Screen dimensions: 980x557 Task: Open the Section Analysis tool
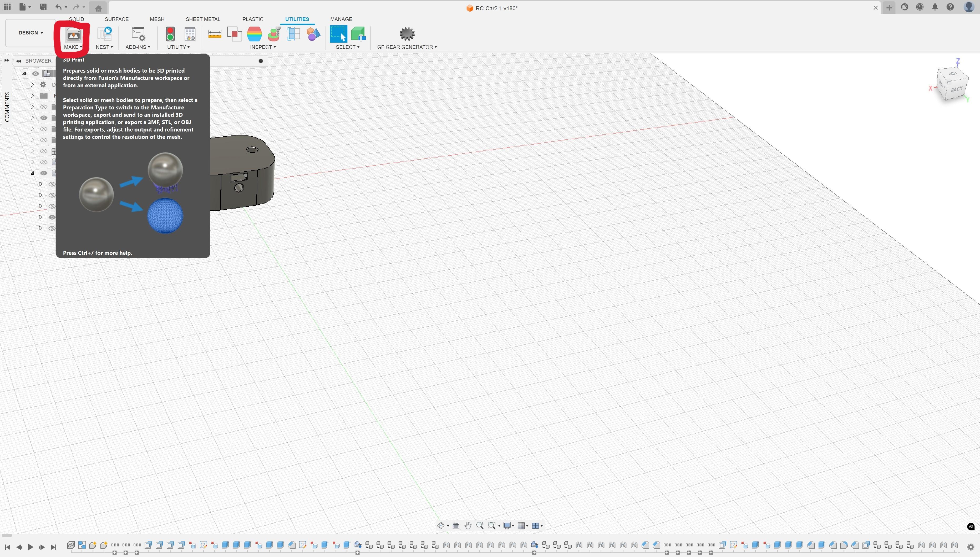coord(294,34)
